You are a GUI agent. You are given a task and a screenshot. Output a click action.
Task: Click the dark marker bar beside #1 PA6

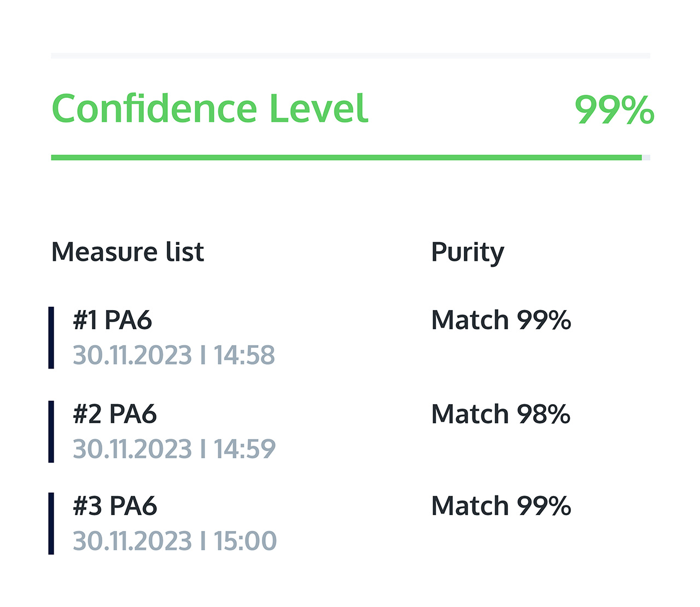click(x=51, y=337)
